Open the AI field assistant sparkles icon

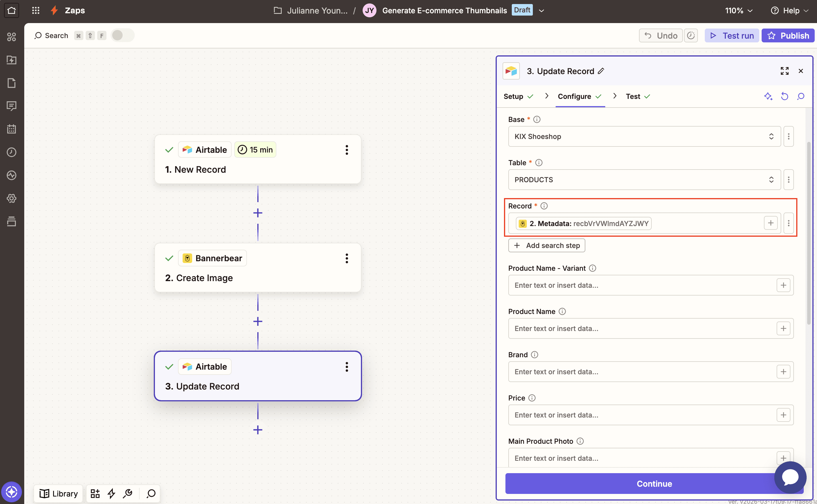tap(769, 96)
